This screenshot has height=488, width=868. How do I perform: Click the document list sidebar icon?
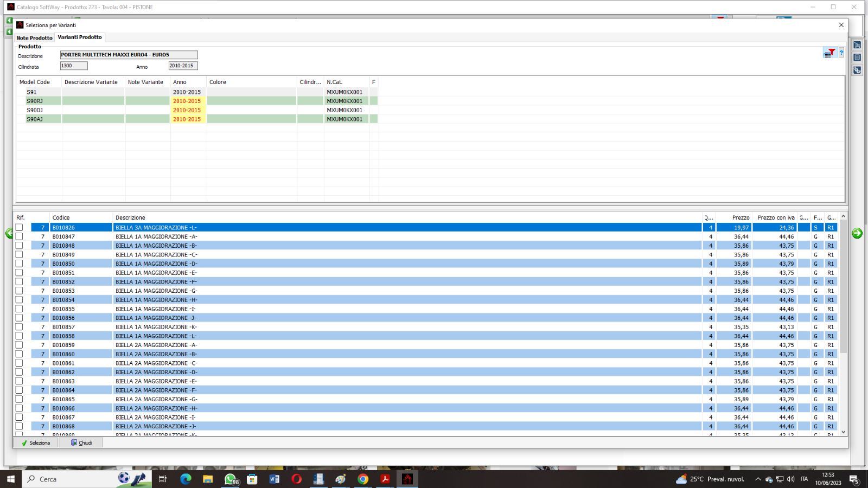pyautogui.click(x=857, y=57)
